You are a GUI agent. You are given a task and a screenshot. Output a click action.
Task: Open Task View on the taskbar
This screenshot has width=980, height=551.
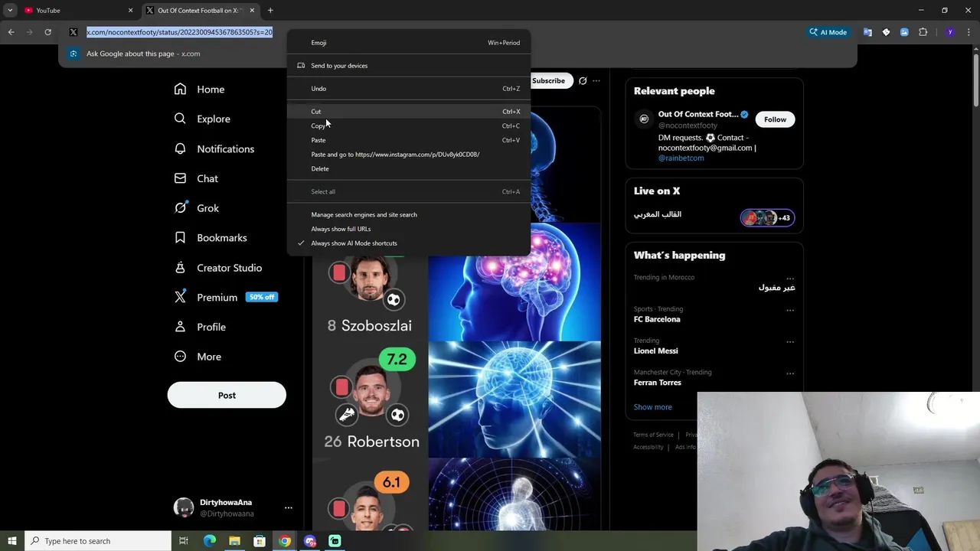[x=184, y=541]
